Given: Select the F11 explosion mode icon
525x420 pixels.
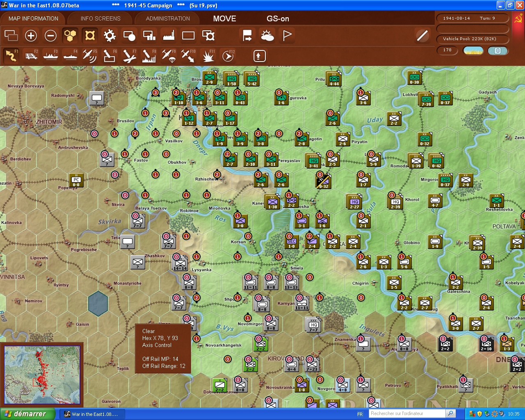Looking at the screenshot, I should [x=208, y=56].
